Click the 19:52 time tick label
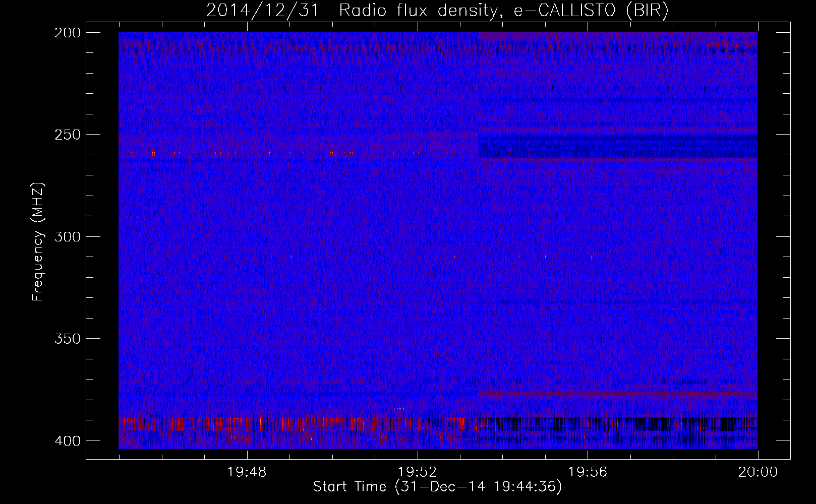This screenshot has width=816, height=504. click(x=417, y=472)
